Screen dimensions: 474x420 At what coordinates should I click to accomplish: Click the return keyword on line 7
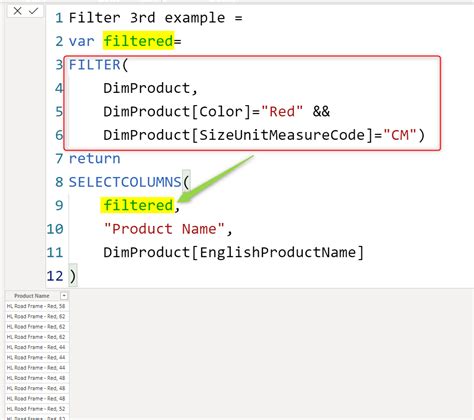[x=94, y=159]
